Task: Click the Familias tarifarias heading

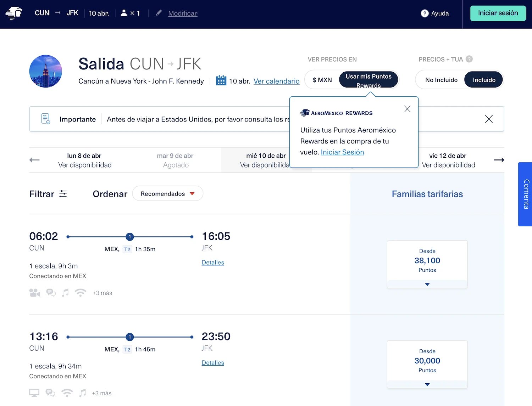Action: 427,194
